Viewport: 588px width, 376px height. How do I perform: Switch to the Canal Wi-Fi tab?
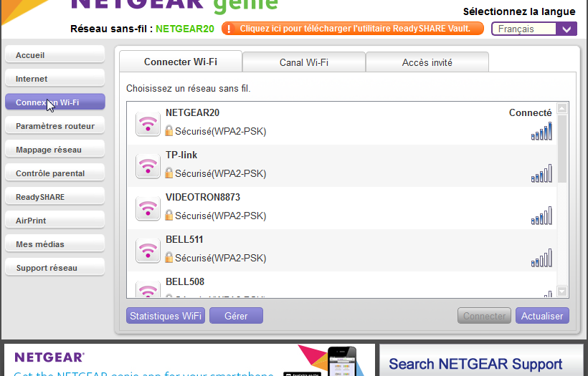303,62
